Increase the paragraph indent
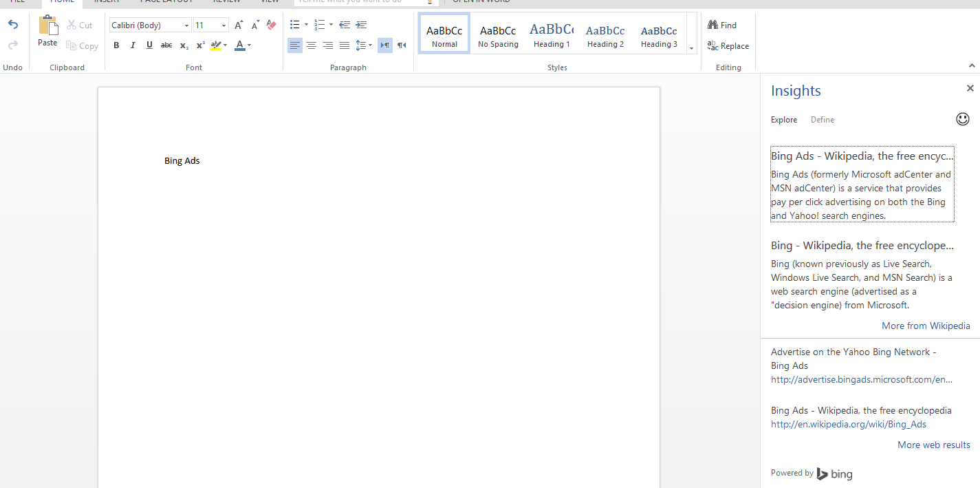 point(361,25)
